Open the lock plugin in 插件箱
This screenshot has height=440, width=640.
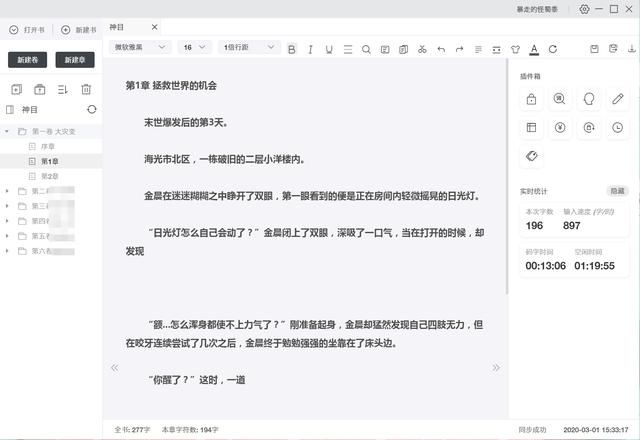coord(531,99)
